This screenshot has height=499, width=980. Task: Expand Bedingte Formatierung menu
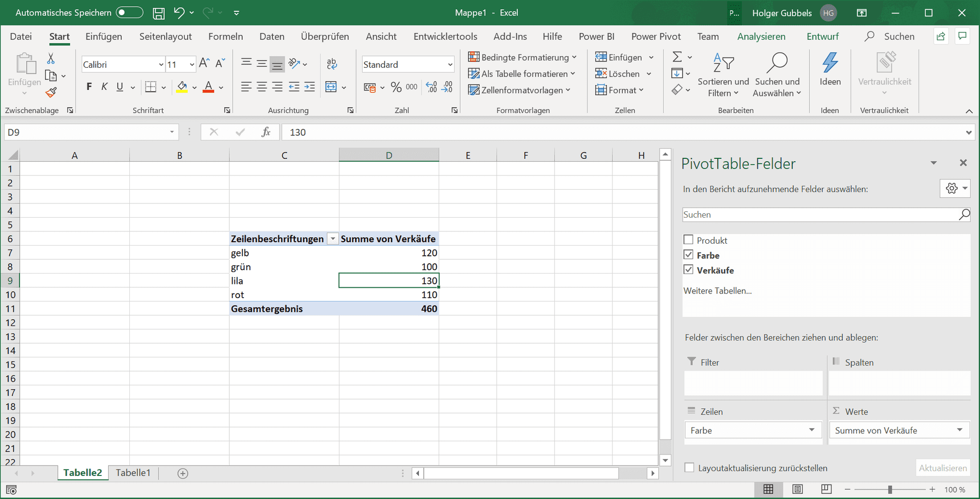click(x=522, y=57)
